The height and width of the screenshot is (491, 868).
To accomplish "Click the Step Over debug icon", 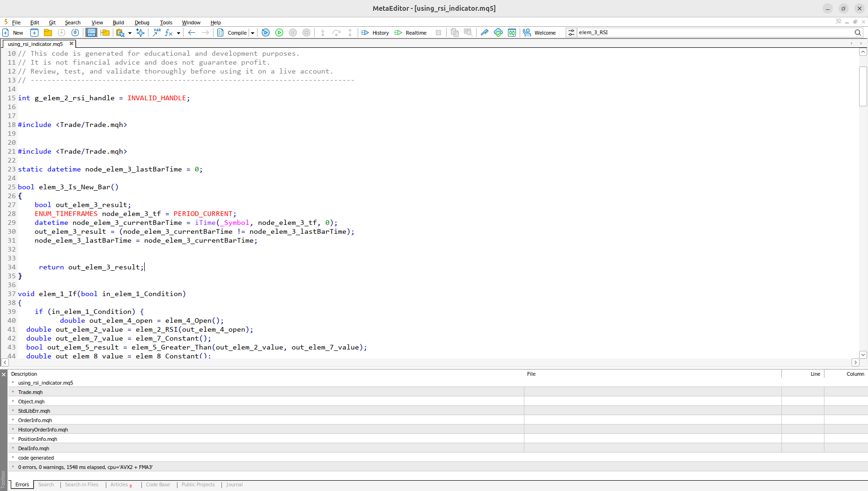I will (x=336, y=32).
